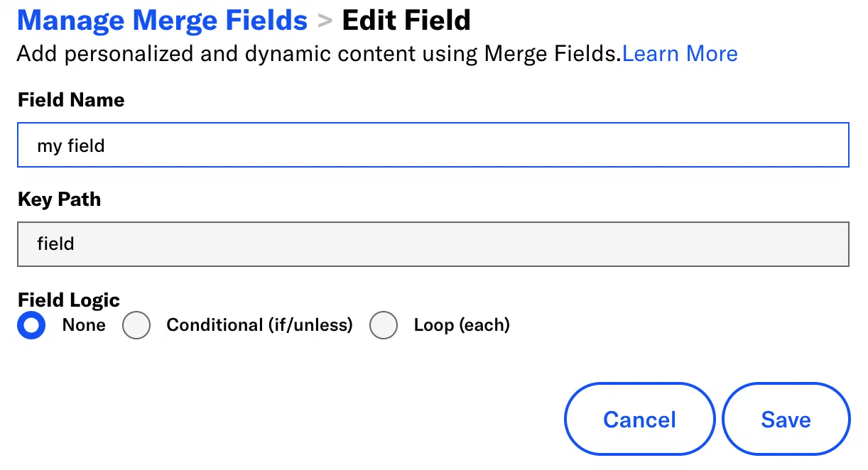Click into the Field Name text box

point(433,146)
